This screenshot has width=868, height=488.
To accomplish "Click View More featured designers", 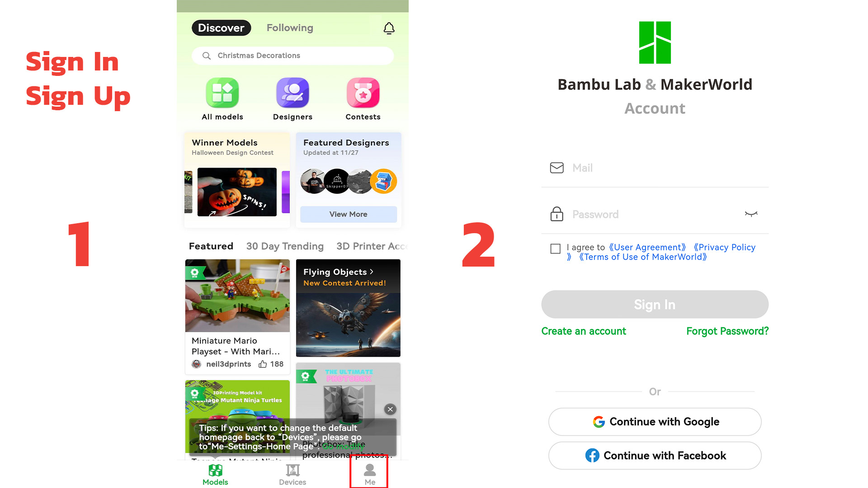I will tap(349, 214).
